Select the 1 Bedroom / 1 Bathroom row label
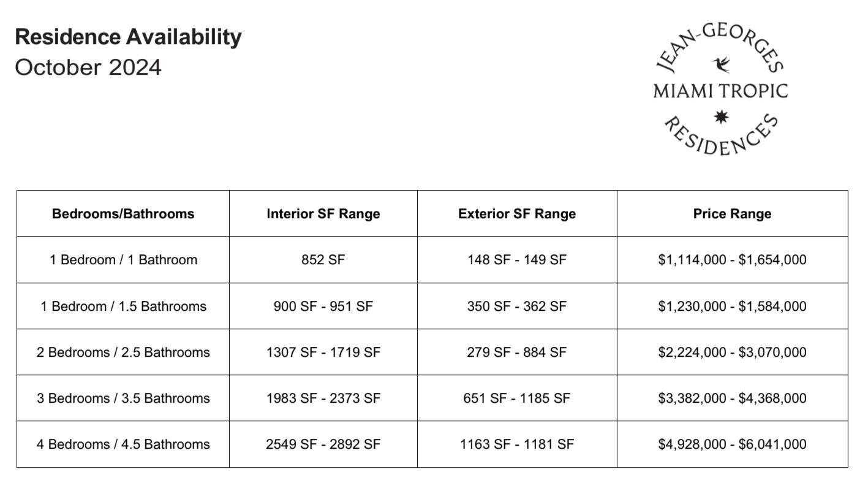The image size is (868, 480). (123, 260)
